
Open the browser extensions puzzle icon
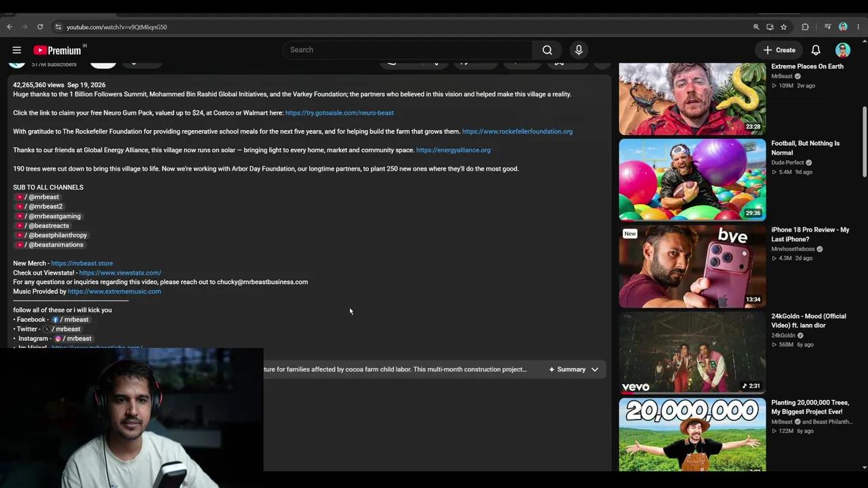pyautogui.click(x=805, y=27)
